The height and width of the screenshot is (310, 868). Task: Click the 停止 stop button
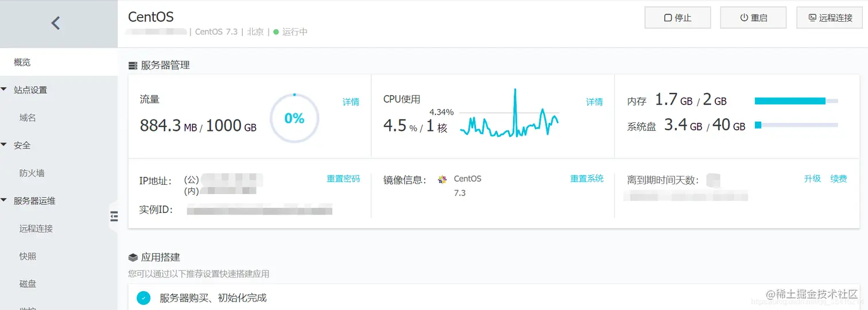pos(678,18)
